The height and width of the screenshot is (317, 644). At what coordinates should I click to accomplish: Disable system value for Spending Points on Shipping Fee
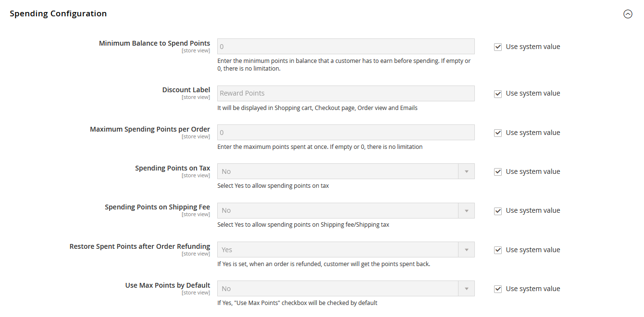click(x=498, y=211)
